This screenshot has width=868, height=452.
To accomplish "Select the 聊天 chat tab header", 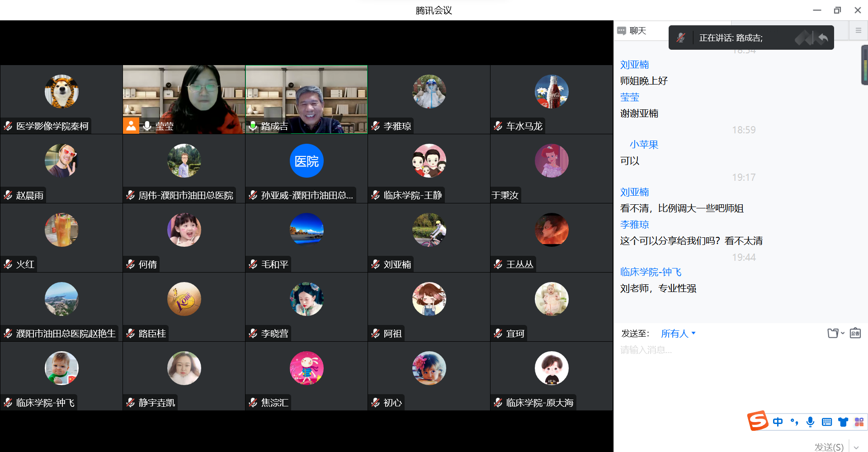I will pyautogui.click(x=632, y=31).
